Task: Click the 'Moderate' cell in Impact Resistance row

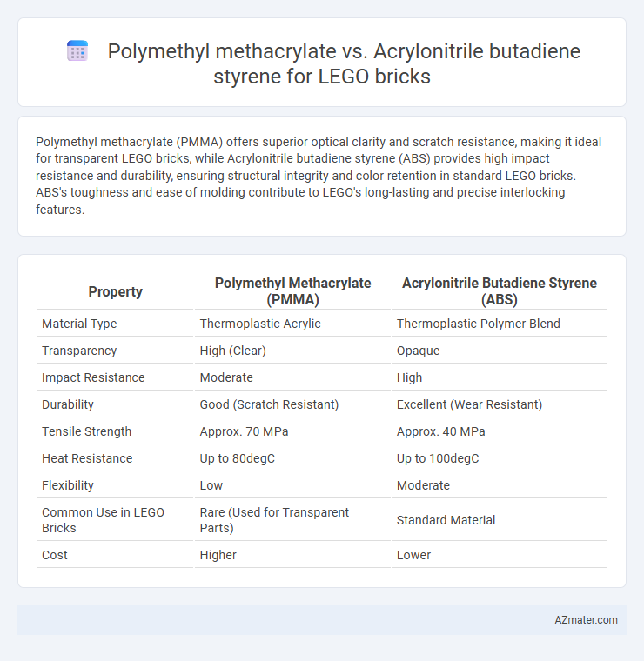Action: coord(226,377)
